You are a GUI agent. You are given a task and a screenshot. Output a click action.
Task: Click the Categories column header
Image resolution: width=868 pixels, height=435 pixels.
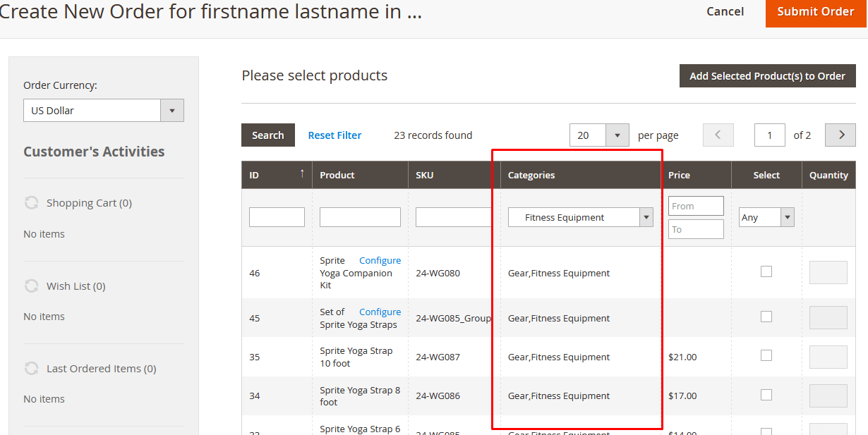click(x=531, y=175)
